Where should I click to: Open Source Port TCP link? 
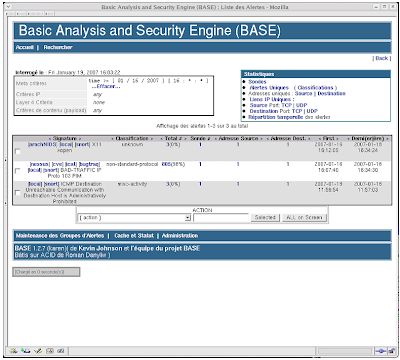point(287,105)
